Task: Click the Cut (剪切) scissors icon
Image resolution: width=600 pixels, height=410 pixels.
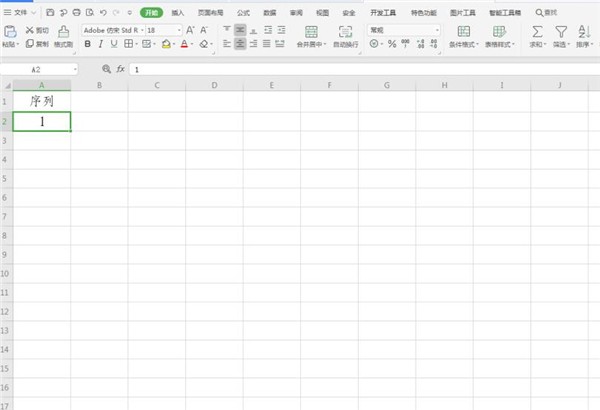Action: tap(29, 30)
